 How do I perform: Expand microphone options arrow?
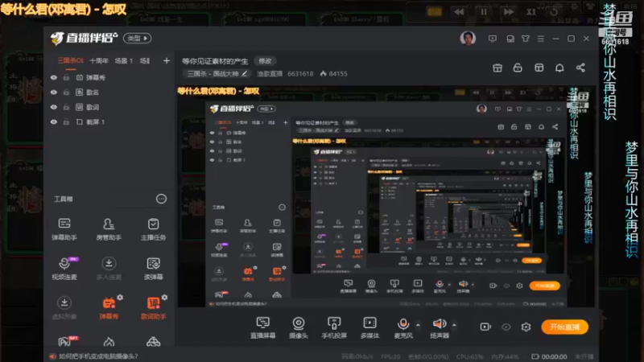[x=418, y=325]
